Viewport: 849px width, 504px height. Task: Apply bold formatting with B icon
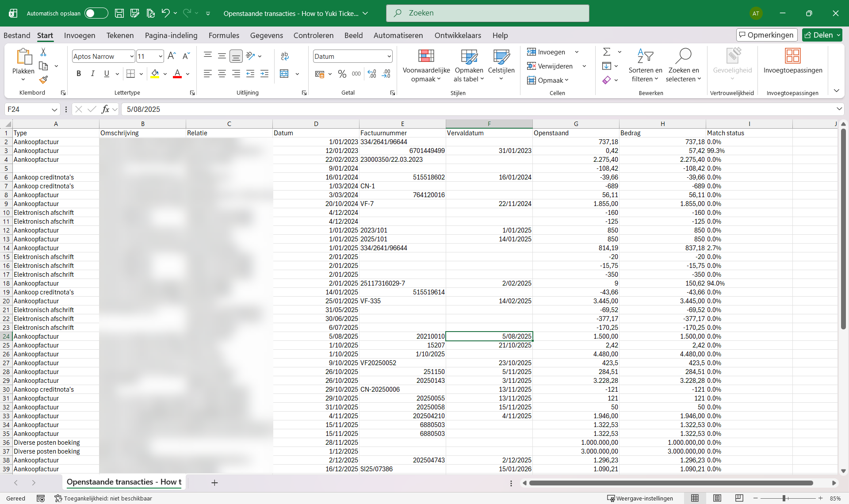tap(79, 74)
